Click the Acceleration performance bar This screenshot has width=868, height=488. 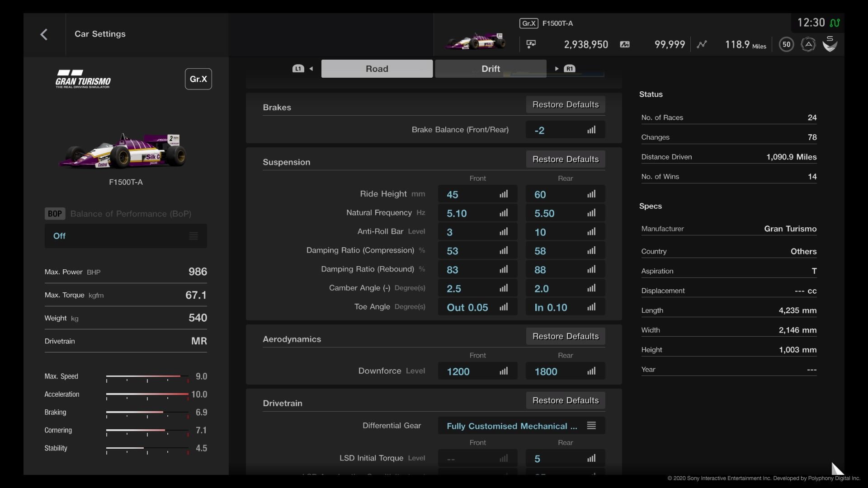point(147,394)
